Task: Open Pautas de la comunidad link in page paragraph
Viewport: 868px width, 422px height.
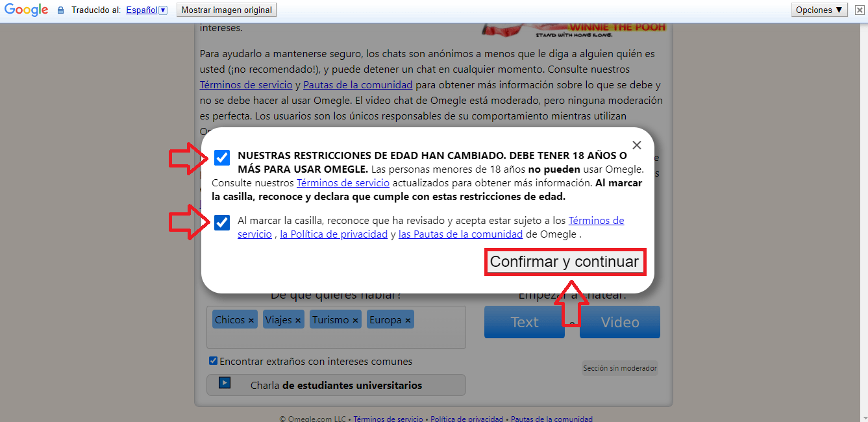Action: tap(358, 85)
